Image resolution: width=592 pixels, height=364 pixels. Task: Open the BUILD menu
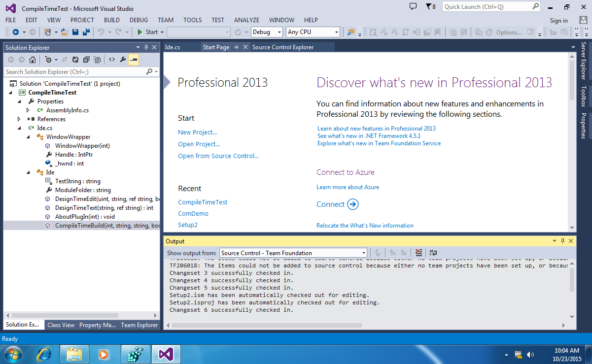click(x=112, y=20)
